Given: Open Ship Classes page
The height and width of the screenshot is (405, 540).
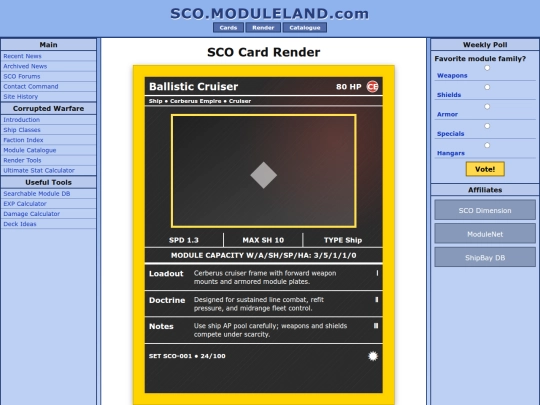Looking at the screenshot, I should coord(22,130).
